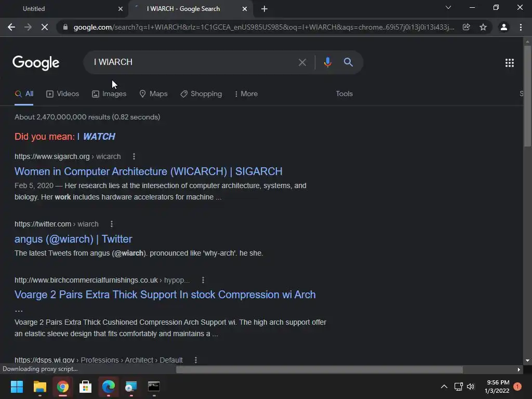Bookmark this page with the star
Screen dimensions: 532x399
[483, 27]
